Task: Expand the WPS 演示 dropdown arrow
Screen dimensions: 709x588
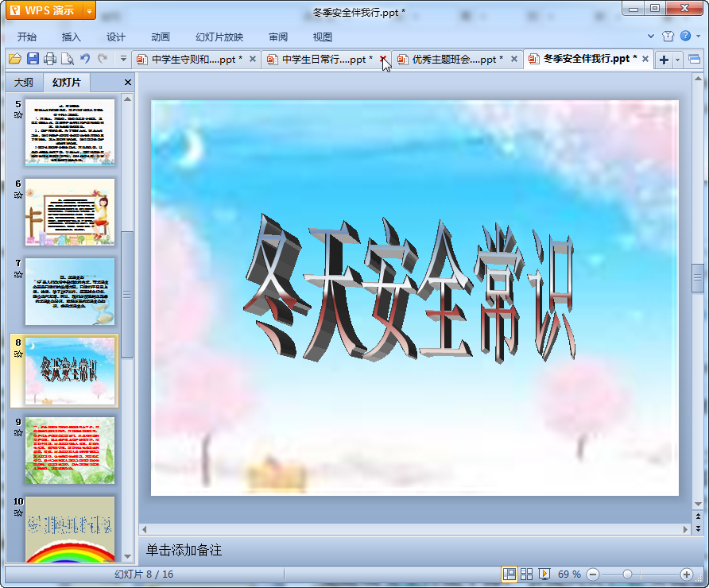Action: 90,11
